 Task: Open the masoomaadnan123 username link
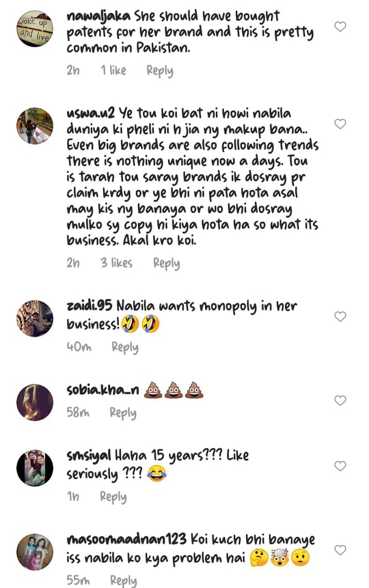[126, 540]
